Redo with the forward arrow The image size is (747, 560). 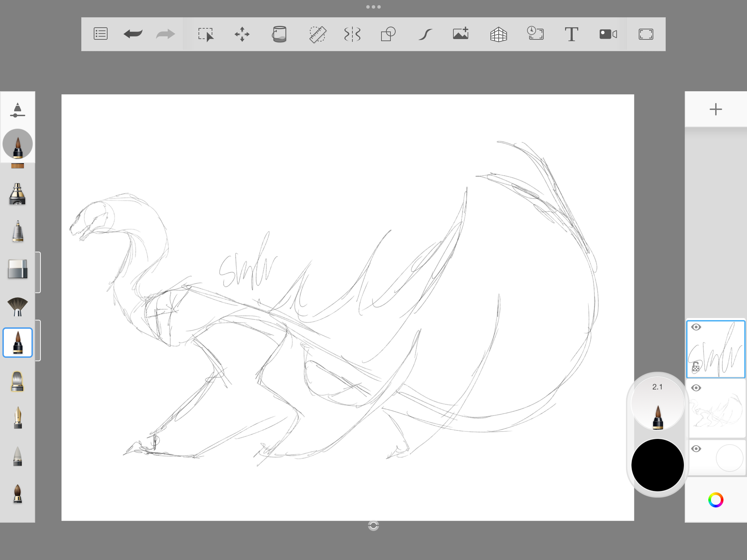tap(165, 34)
